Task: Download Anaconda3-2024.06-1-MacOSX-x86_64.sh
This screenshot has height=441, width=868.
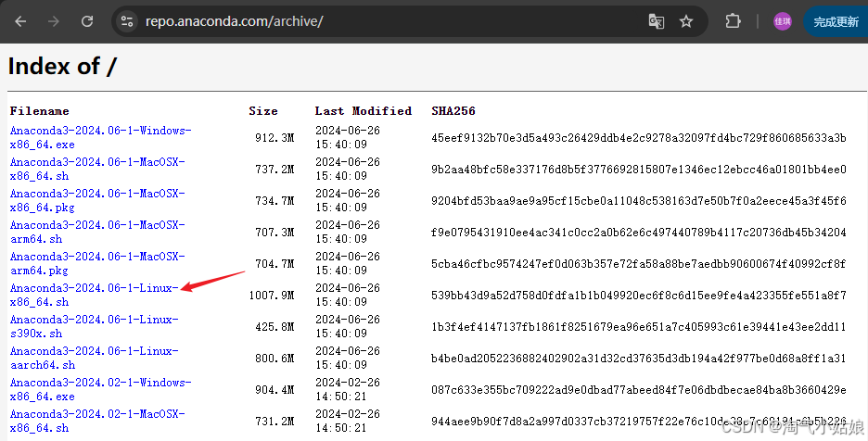Action: coord(97,169)
